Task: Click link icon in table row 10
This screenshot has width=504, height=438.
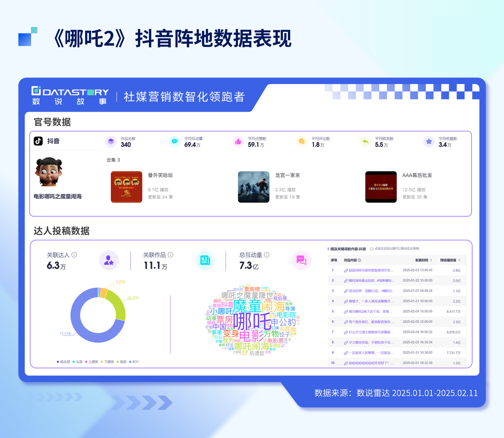Action: pyautogui.click(x=346, y=363)
